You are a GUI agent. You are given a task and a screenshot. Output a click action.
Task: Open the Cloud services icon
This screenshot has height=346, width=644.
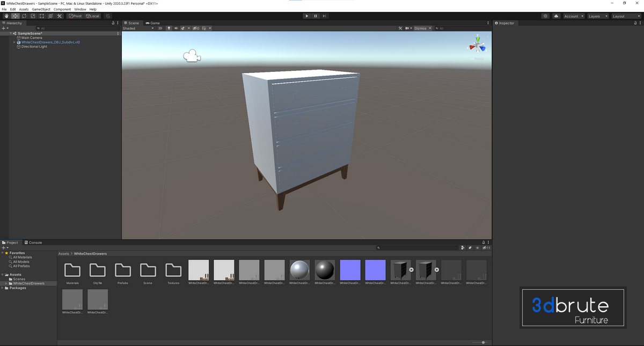pos(557,16)
